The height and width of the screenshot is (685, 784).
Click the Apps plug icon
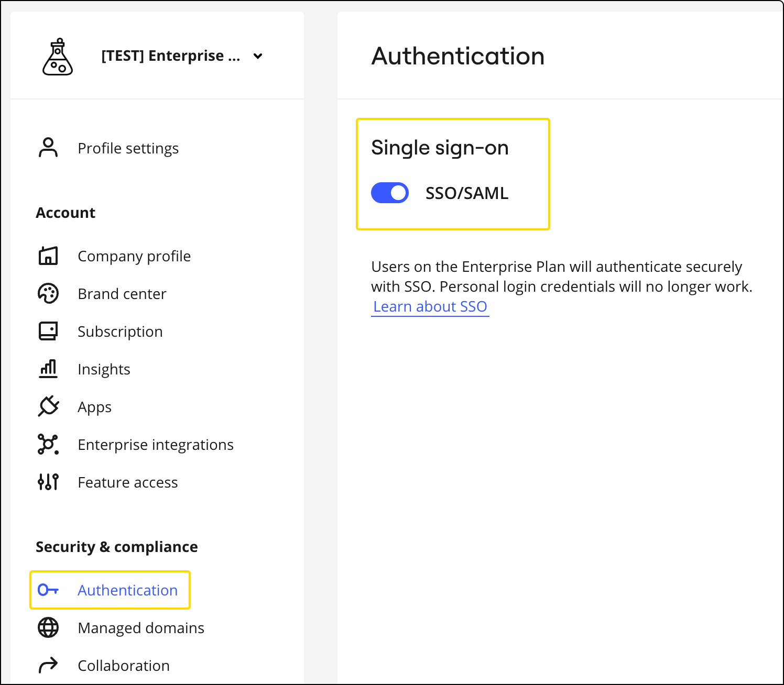pos(48,406)
